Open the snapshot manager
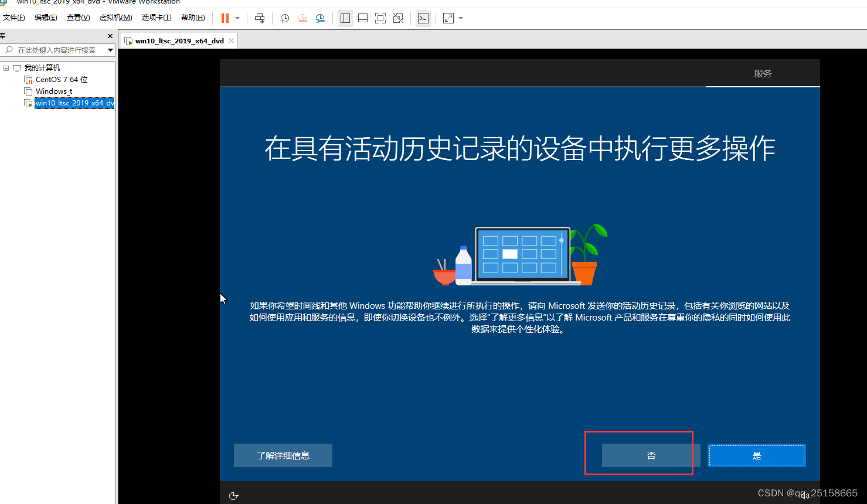Image resolution: width=867 pixels, height=504 pixels. click(x=320, y=18)
